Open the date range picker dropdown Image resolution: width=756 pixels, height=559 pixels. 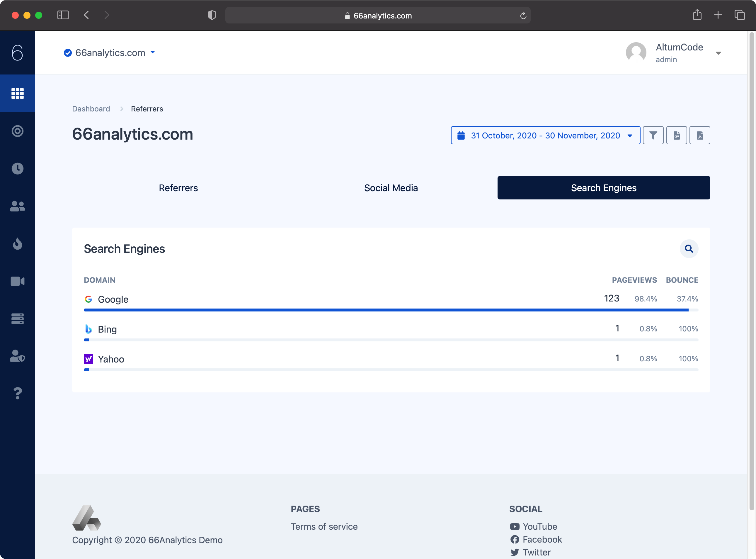tap(545, 135)
